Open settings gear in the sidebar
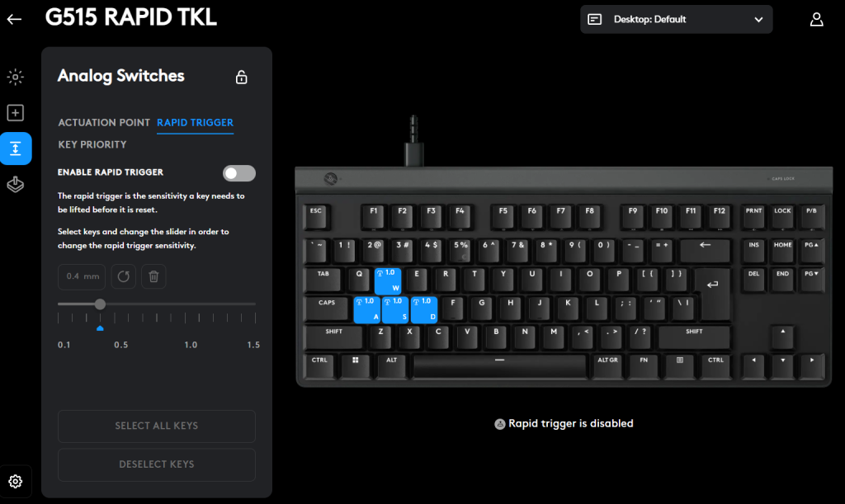Viewport: 845px width, 504px height. (15, 482)
